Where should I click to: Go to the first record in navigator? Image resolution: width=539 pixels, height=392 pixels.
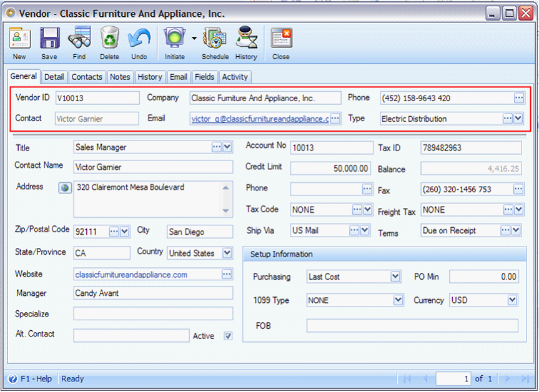click(x=407, y=379)
